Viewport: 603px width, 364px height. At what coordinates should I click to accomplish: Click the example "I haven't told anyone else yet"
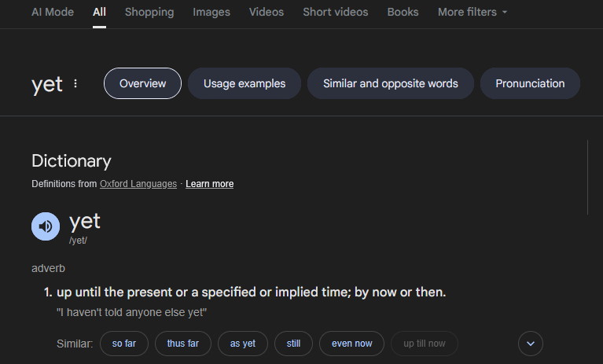pos(131,312)
